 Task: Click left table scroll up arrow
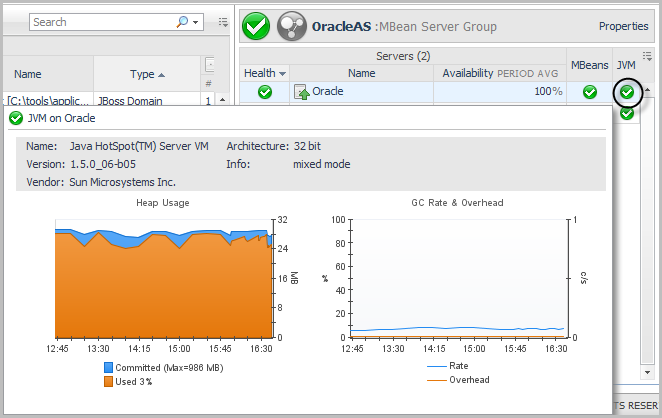(222, 100)
